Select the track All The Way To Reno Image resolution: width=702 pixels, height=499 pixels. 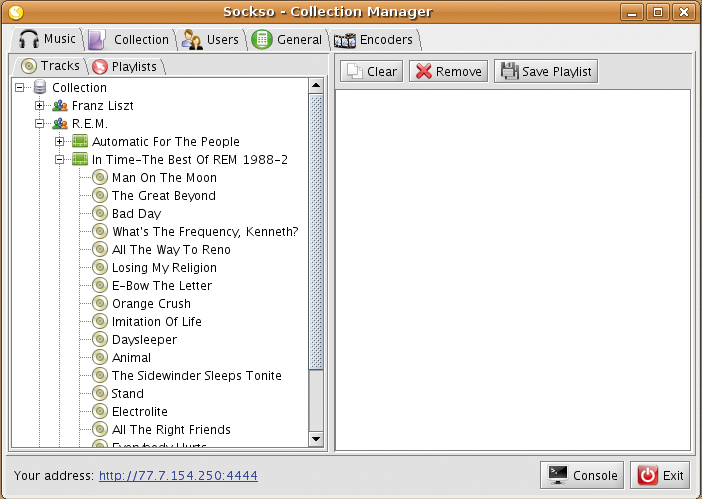pyautogui.click(x=171, y=250)
